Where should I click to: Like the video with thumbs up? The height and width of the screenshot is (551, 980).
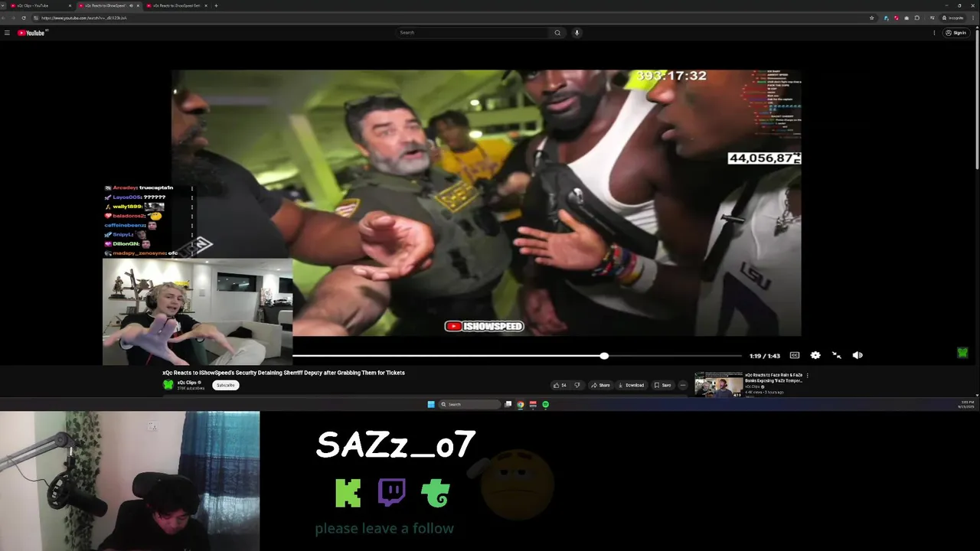coord(560,385)
